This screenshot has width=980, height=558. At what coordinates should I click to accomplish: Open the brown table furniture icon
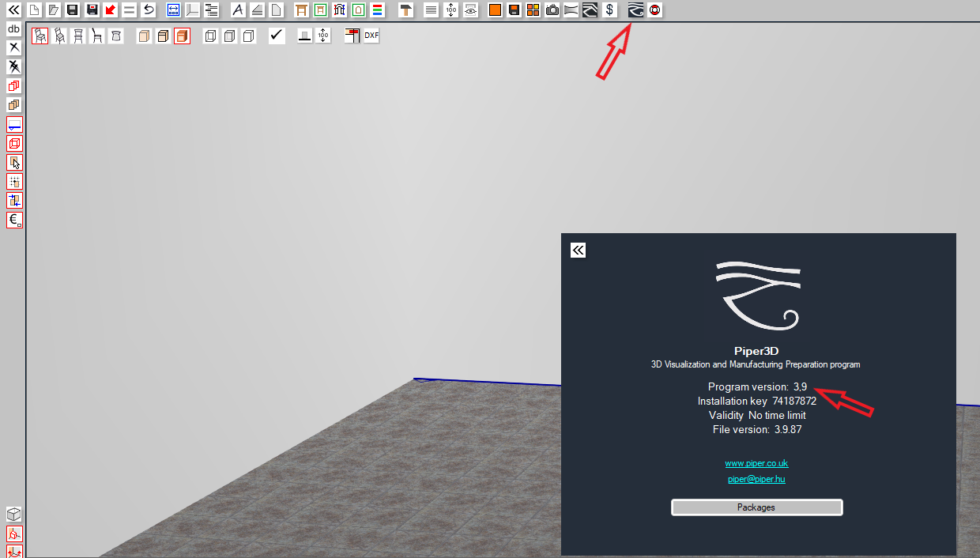point(301,10)
